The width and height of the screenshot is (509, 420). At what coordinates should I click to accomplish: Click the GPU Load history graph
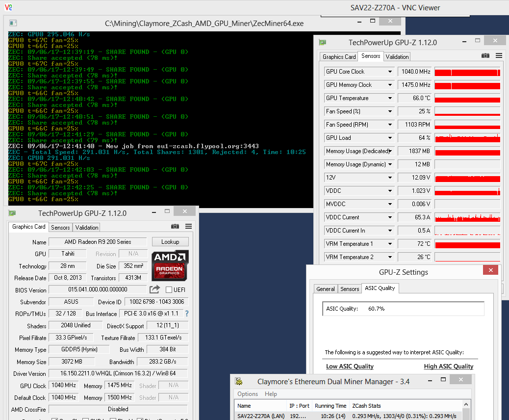coord(467,138)
